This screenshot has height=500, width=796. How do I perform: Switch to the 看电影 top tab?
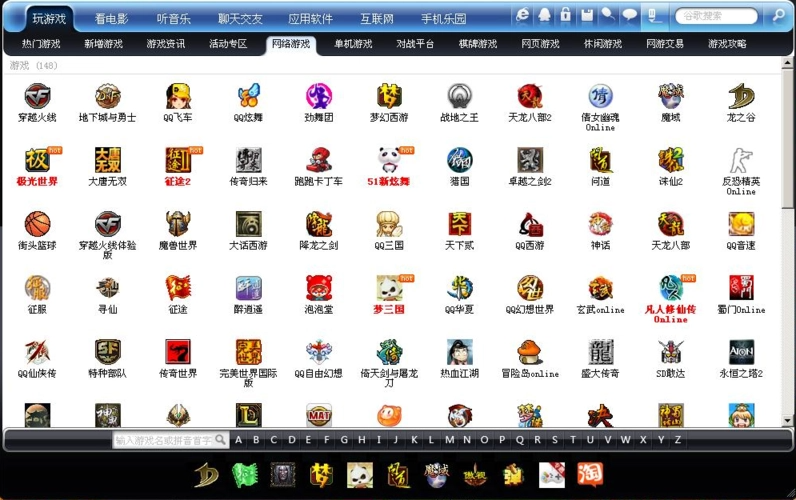pyautogui.click(x=111, y=18)
